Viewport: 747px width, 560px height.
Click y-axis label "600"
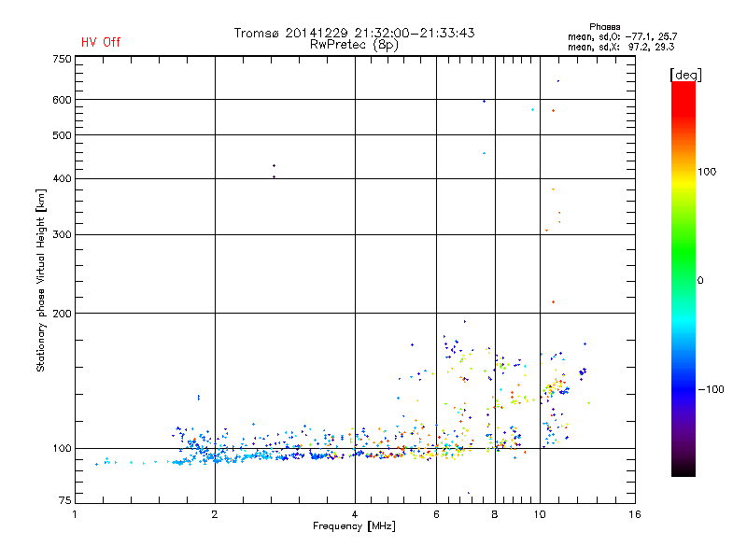[x=62, y=100]
